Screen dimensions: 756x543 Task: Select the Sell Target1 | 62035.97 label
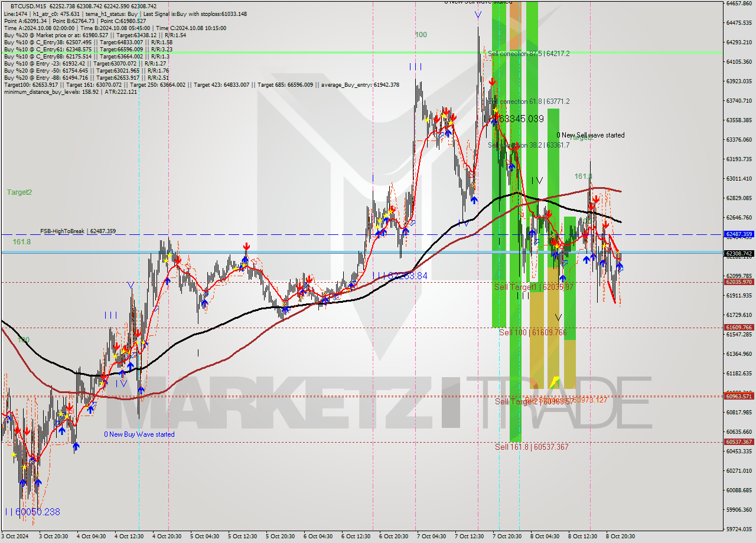[x=533, y=286]
